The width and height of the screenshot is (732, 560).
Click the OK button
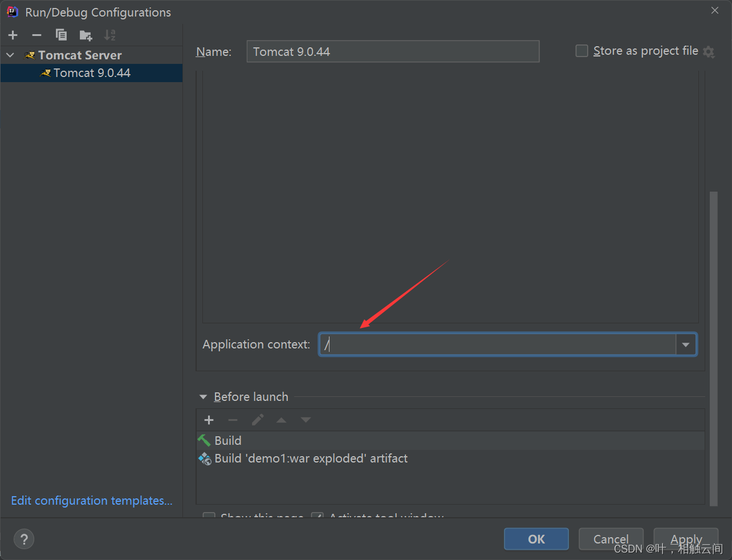tap(536, 539)
